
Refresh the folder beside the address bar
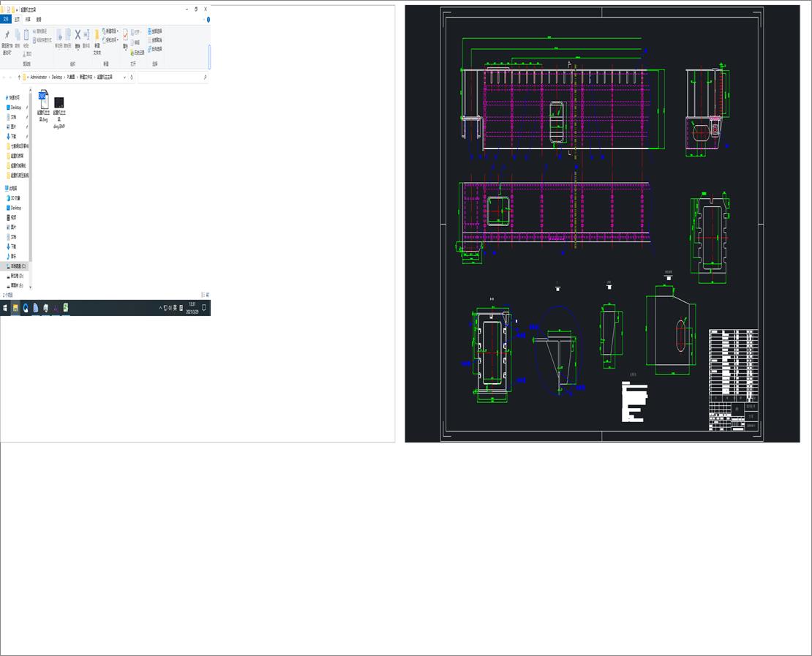pyautogui.click(x=132, y=77)
